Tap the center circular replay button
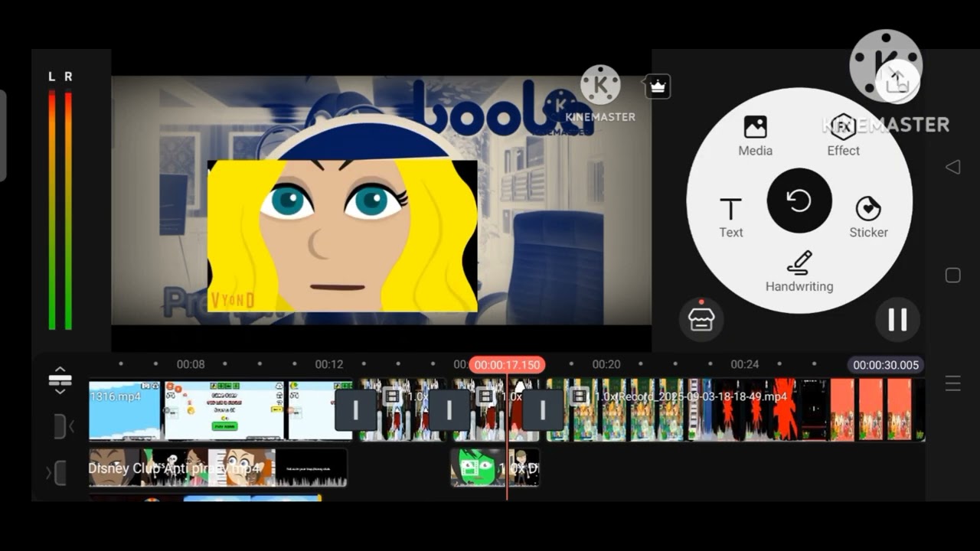980x551 pixels. 799,201
